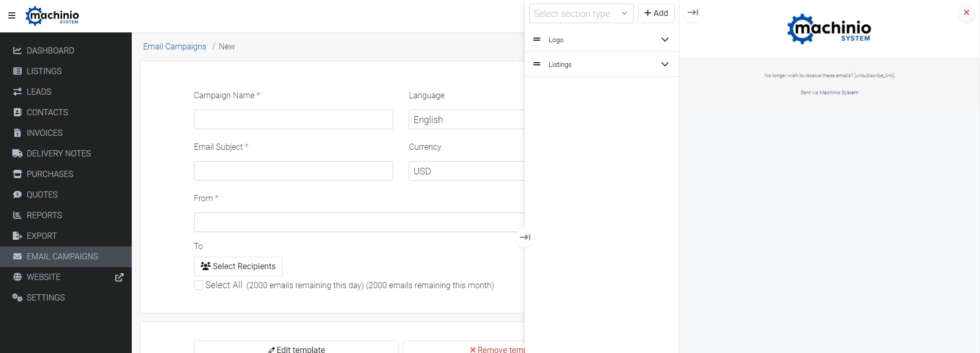The width and height of the screenshot is (980, 353).
Task: Click the collapse arrow atop the preview
Action: pyautogui.click(x=693, y=12)
